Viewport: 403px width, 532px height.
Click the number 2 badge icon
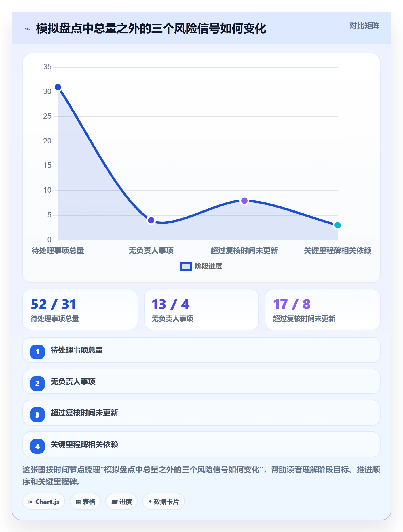point(37,383)
